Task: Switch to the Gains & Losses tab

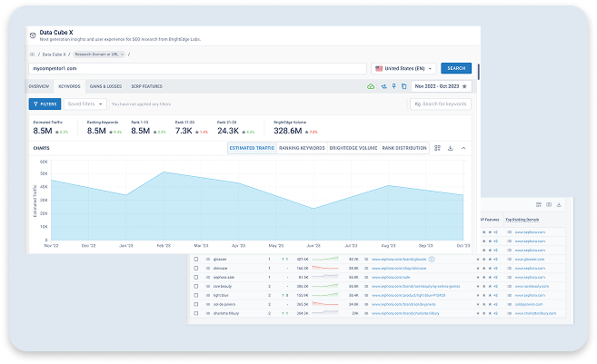Action: coord(105,86)
